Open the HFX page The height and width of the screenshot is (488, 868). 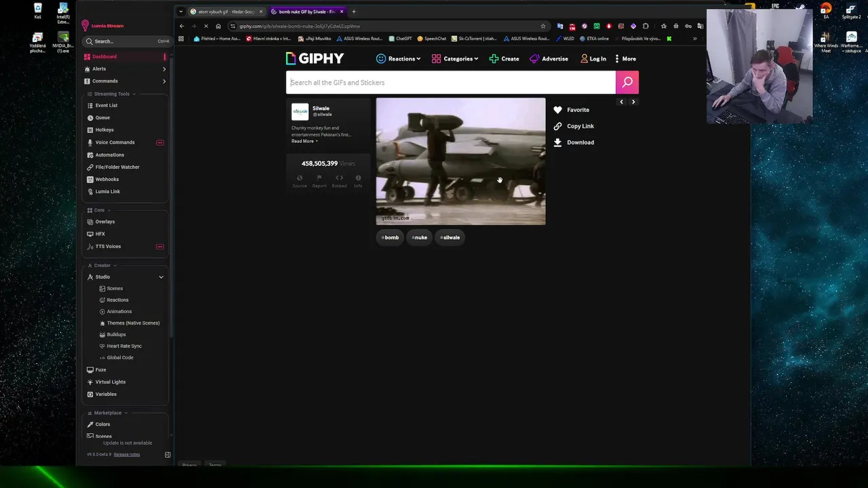coord(100,234)
